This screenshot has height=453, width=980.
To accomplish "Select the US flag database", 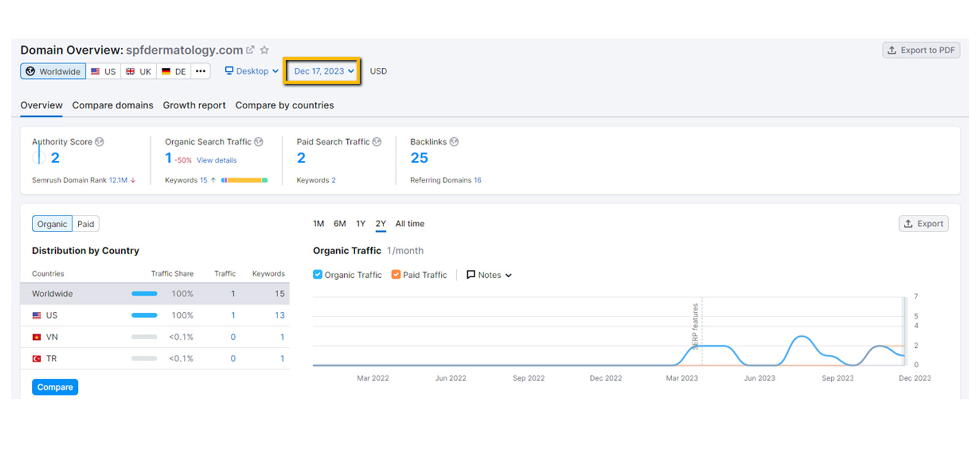I will [103, 72].
